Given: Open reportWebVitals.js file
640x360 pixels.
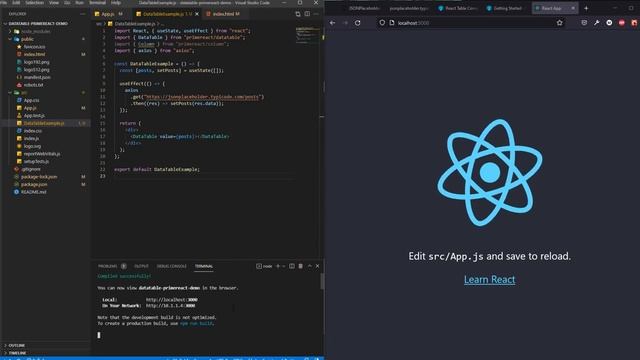Looking at the screenshot, I should pos(42,154).
